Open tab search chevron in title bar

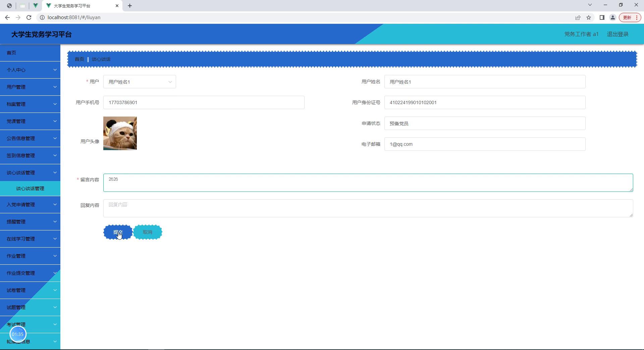(x=590, y=5)
